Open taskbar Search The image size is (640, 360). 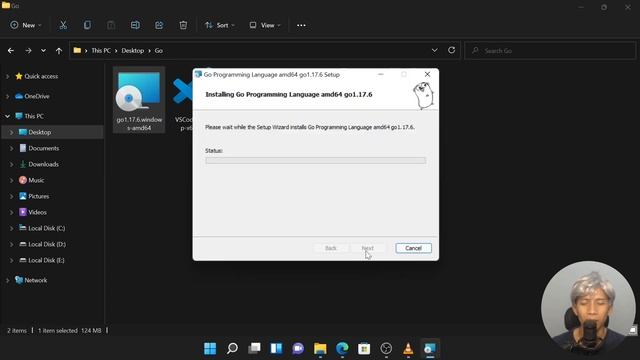(232, 348)
